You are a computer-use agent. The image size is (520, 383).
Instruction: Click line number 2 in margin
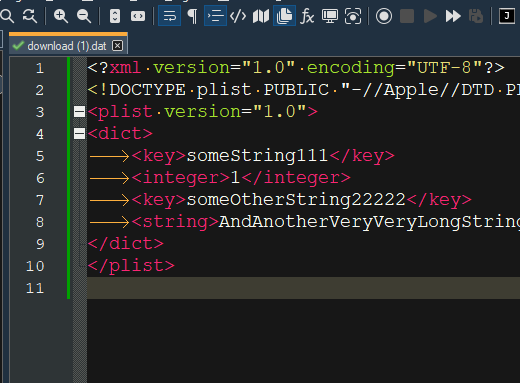coord(40,90)
